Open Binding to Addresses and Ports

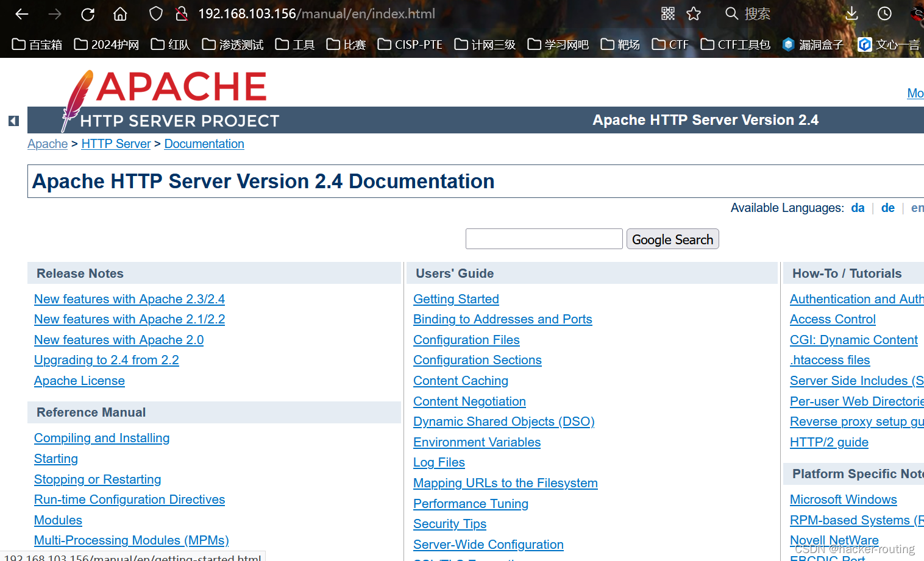pyautogui.click(x=503, y=319)
